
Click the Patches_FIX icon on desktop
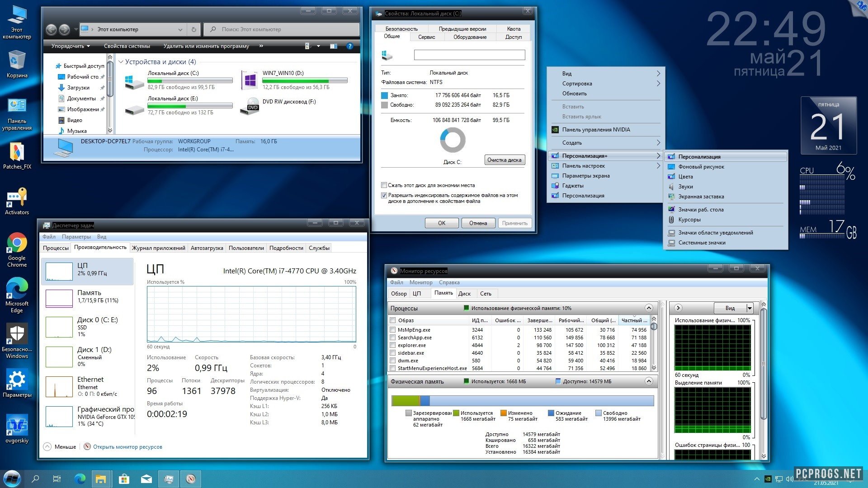point(16,154)
